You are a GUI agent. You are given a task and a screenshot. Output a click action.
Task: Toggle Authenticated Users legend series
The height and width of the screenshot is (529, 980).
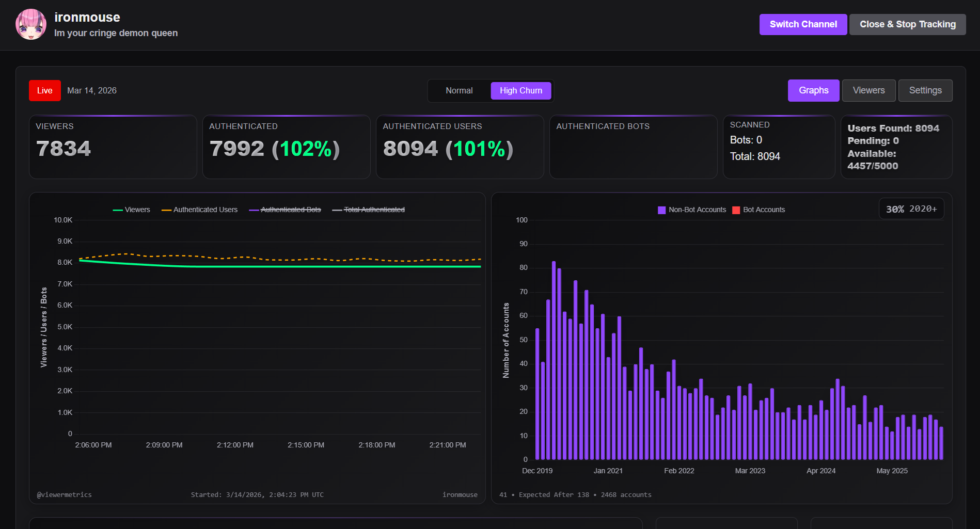click(200, 210)
